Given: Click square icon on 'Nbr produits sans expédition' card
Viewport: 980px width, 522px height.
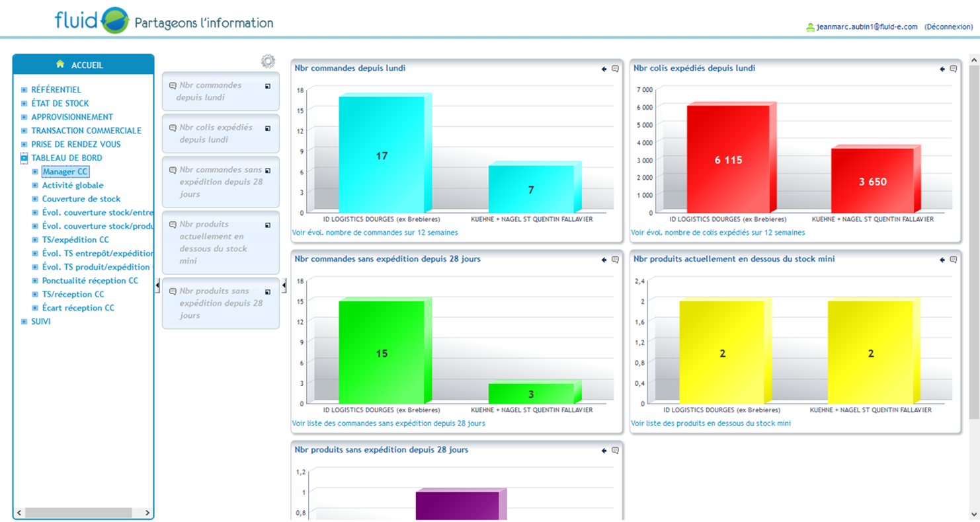Looking at the screenshot, I should pos(268,292).
